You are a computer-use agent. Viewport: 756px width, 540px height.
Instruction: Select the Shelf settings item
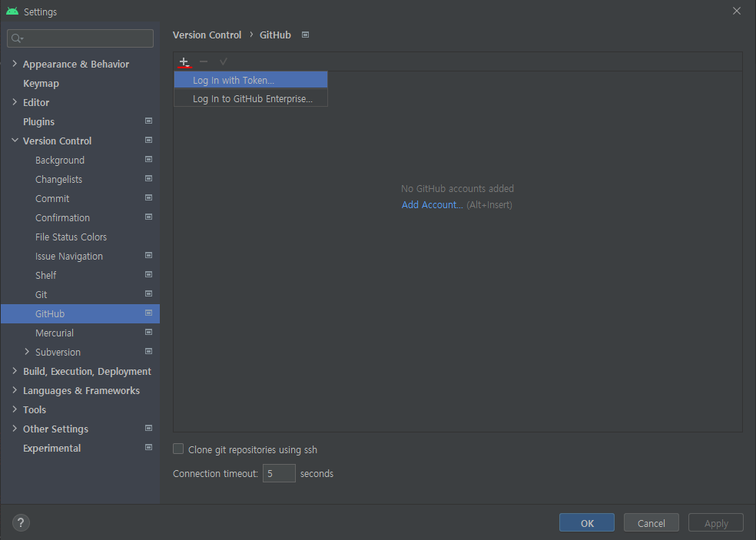coord(46,275)
